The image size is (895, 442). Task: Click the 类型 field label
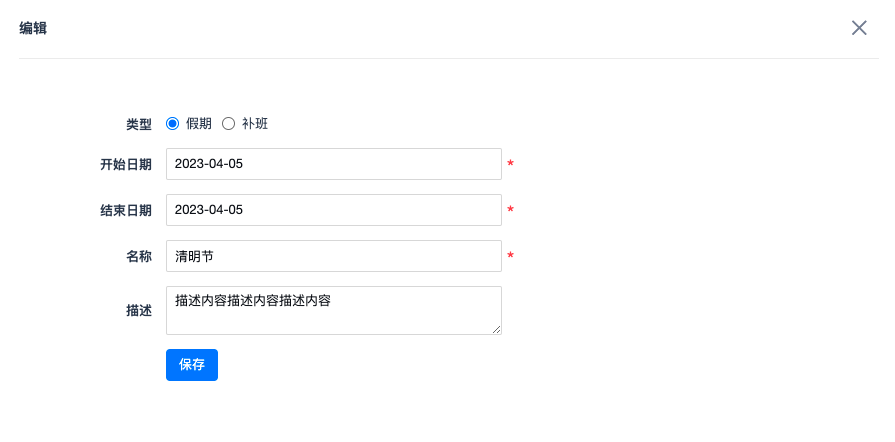(x=139, y=125)
